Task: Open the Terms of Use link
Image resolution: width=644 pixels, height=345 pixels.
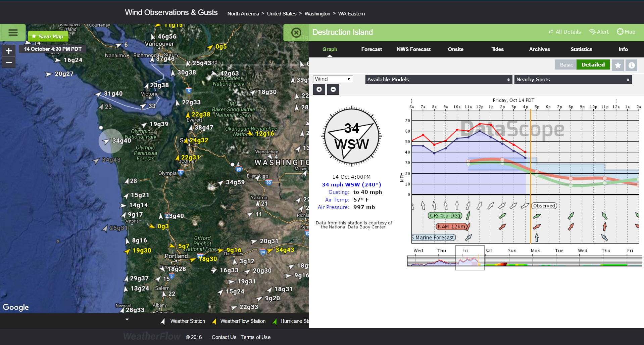Action: coord(256,337)
